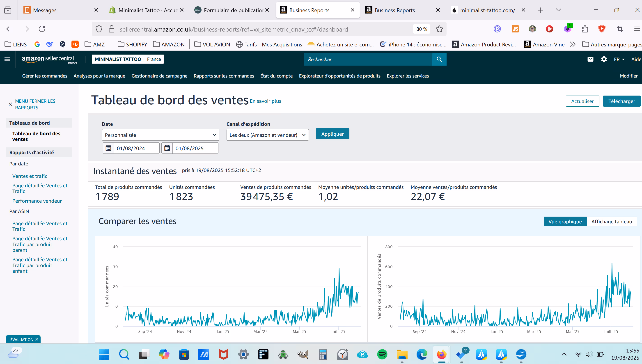Close the reports menu X icon
642x364 pixels.
[10, 104]
